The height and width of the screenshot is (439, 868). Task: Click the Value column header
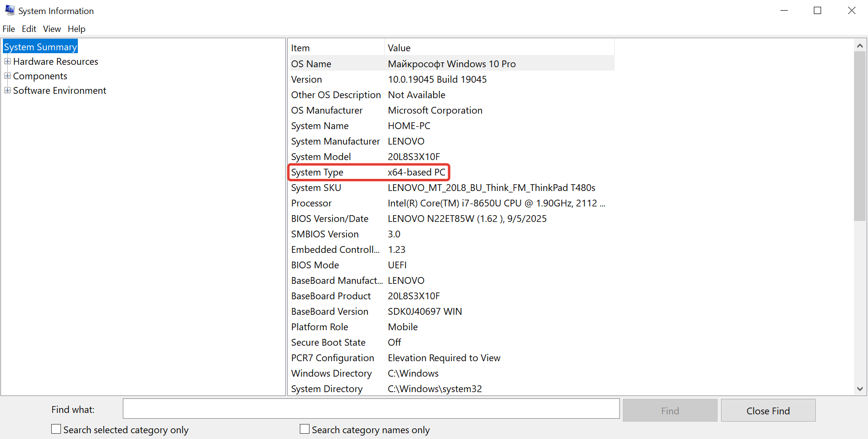click(500, 48)
